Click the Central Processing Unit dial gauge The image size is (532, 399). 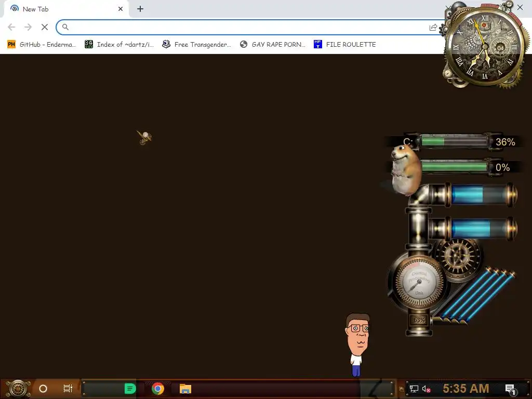[x=419, y=282]
